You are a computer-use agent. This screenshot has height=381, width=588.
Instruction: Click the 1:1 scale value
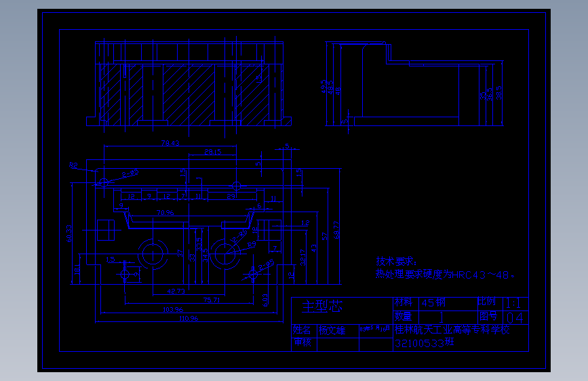[x=513, y=303]
